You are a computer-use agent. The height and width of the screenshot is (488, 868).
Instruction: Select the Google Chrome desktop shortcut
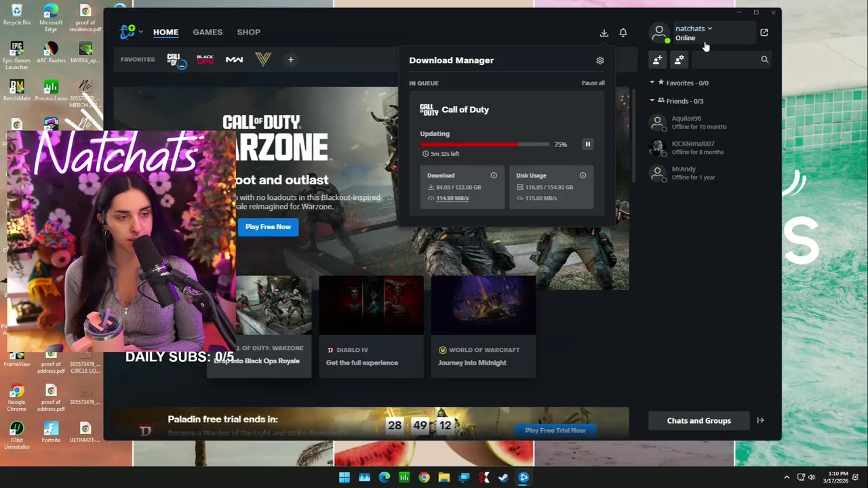tap(17, 398)
